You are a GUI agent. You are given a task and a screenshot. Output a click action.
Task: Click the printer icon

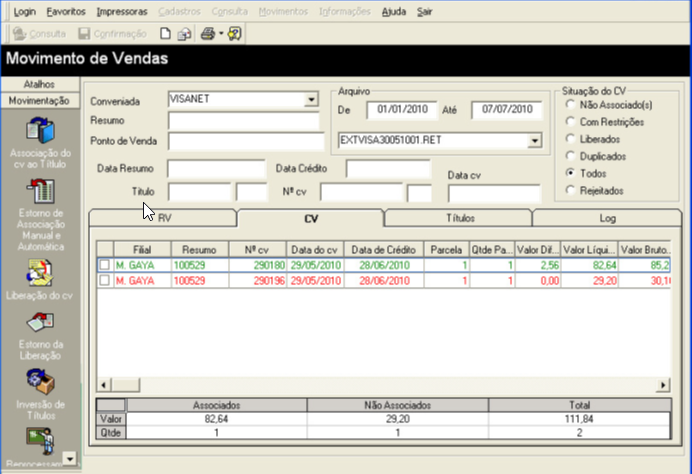(x=208, y=34)
